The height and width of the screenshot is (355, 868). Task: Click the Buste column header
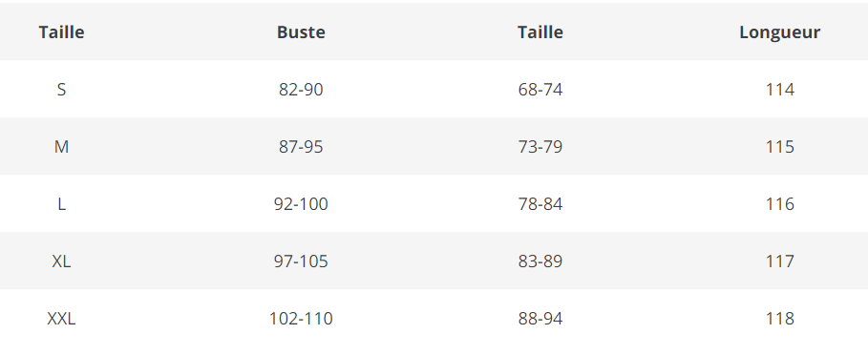click(301, 32)
